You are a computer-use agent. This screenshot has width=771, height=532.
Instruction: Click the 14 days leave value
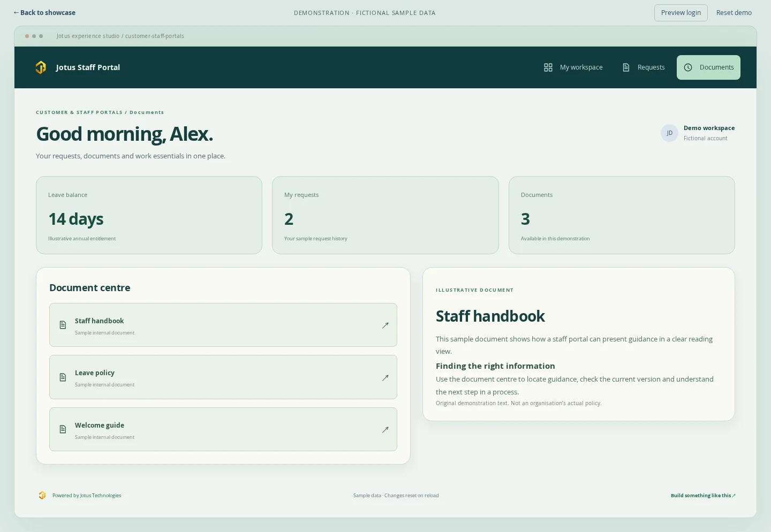click(x=76, y=219)
